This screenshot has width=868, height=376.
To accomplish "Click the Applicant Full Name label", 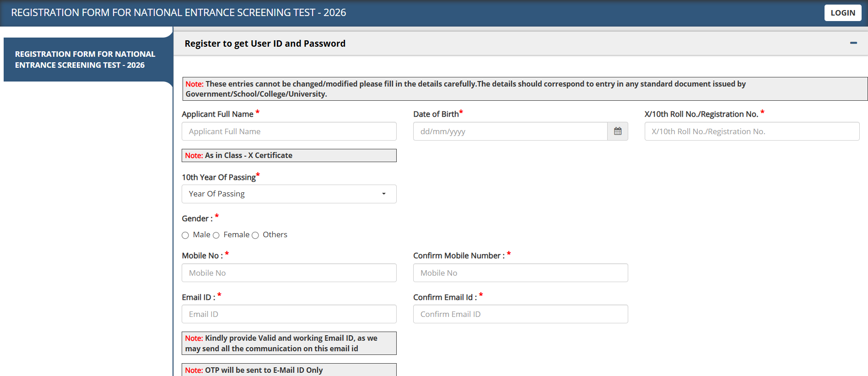I will pos(217,114).
